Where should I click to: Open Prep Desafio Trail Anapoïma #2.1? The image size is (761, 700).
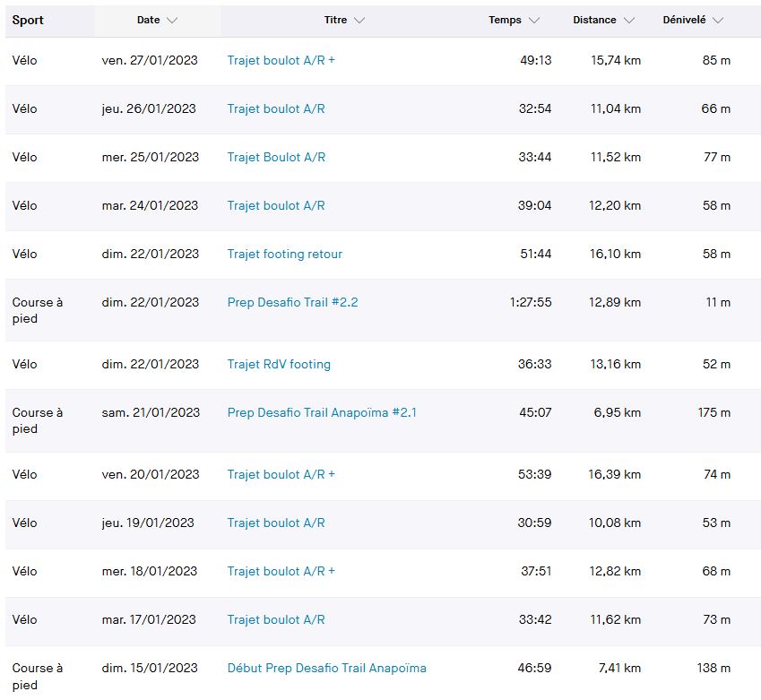point(322,412)
